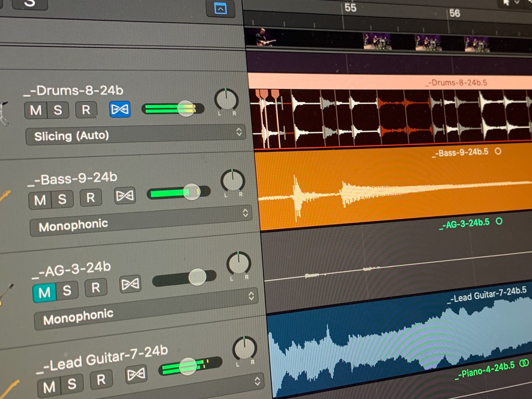532x399 pixels.
Task: Toggle Flex button on Bass-9-24b track
Action: pos(124,196)
